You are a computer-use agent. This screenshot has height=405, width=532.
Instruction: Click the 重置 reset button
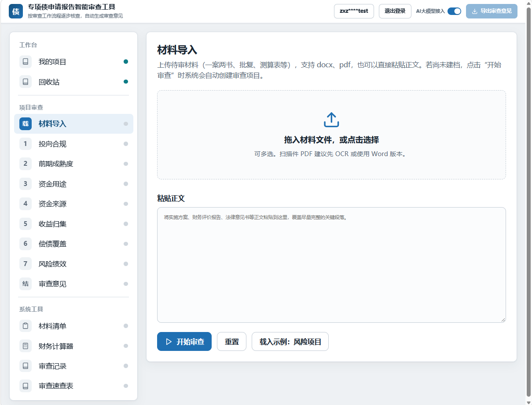tap(231, 342)
